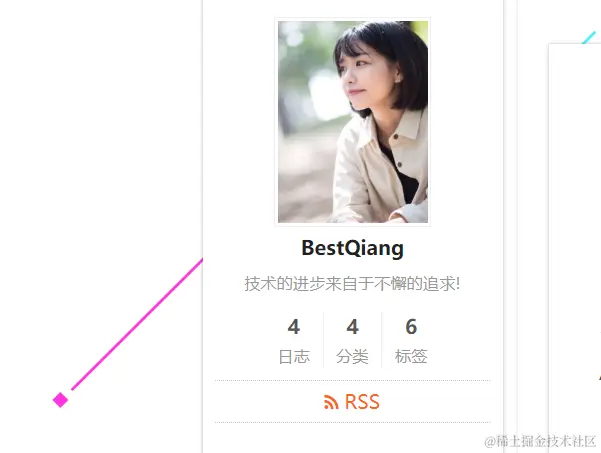Screen dimensions: 601x453
Task: Select the 日志 label
Action: click(294, 357)
